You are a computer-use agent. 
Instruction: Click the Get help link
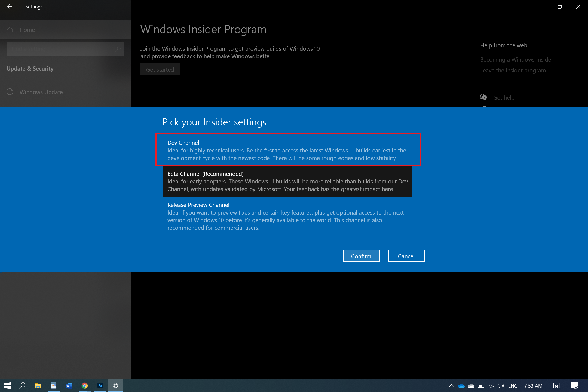coord(504,97)
